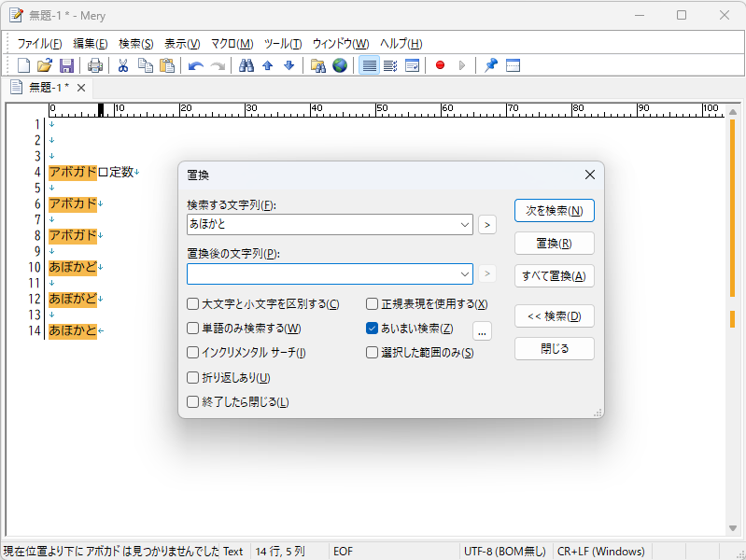Open the ヘルプ(H) menu

(x=401, y=44)
